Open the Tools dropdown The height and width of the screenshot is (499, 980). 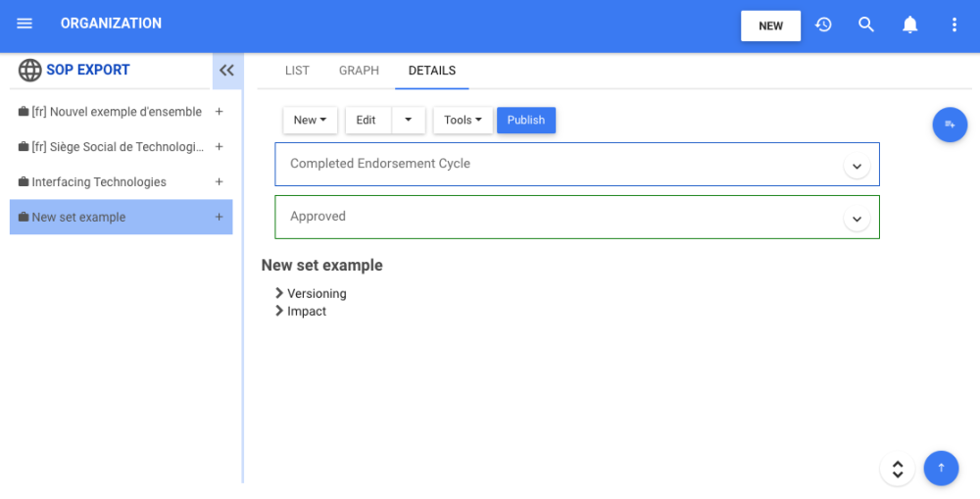point(463,121)
